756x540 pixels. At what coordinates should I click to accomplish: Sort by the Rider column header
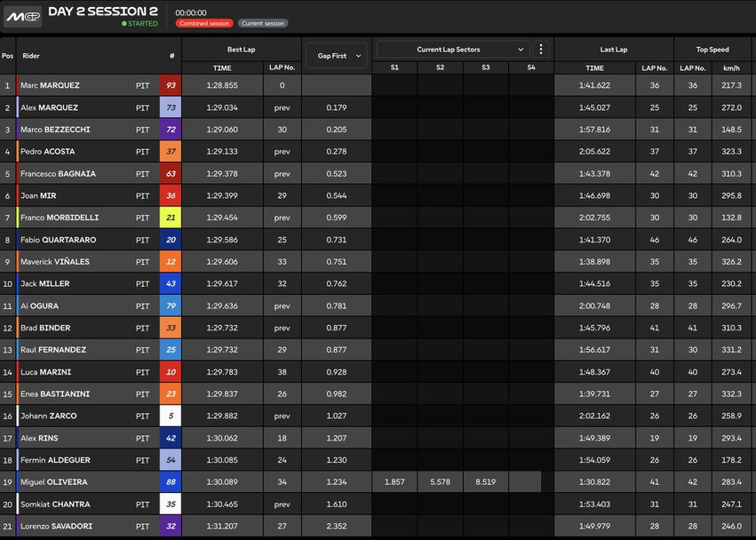pyautogui.click(x=31, y=56)
